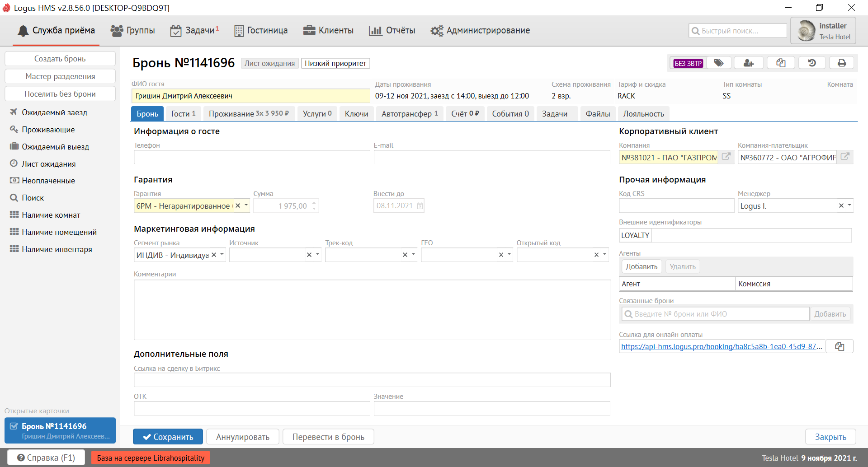Open the tags icon button in booking toolbar
Viewport: 868px width, 467px height.
point(719,63)
